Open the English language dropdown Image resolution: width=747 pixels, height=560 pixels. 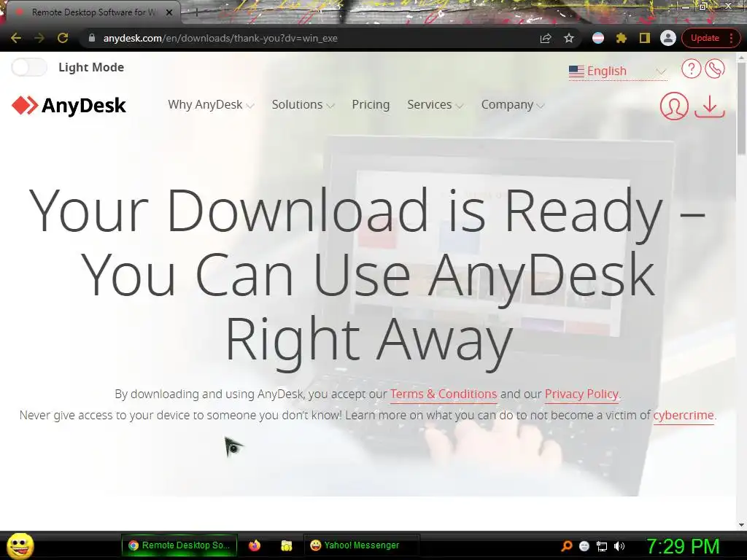(617, 71)
